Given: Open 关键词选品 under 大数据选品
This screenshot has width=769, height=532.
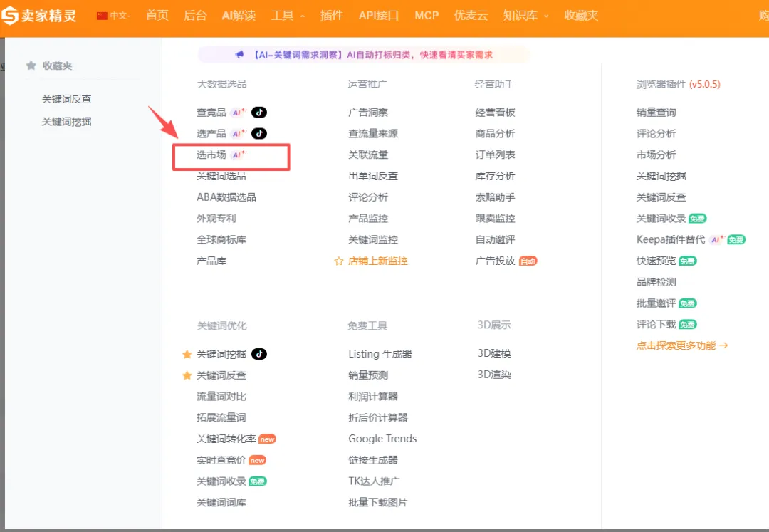Looking at the screenshot, I should (x=221, y=176).
